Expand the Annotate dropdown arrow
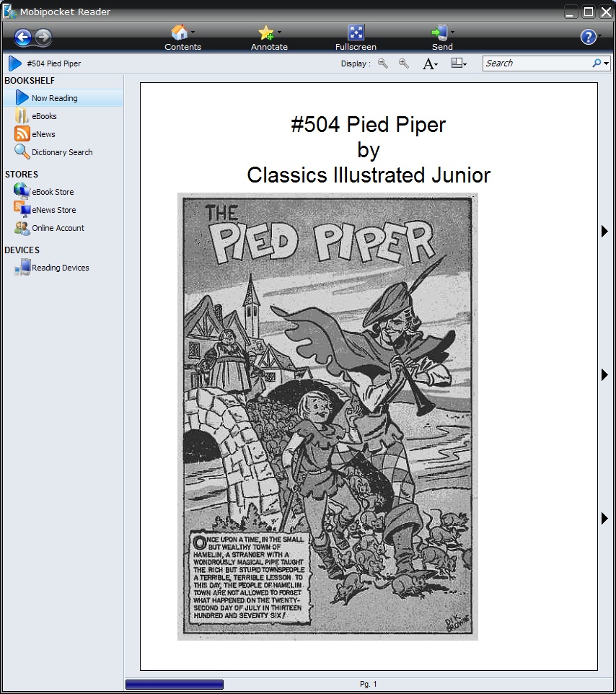The width and height of the screenshot is (616, 694). click(x=279, y=32)
